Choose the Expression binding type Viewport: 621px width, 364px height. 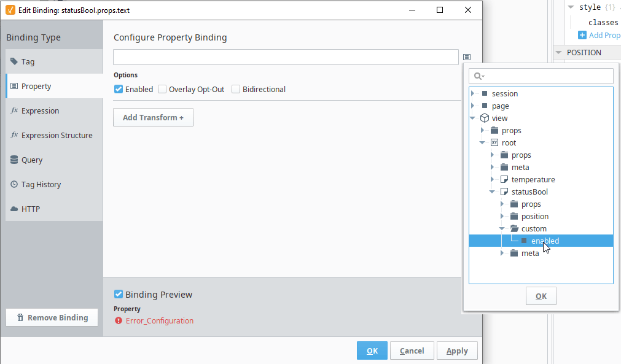point(54,110)
